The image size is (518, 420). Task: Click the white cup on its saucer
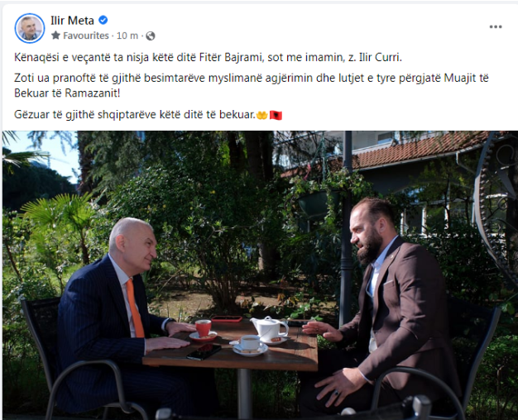pyautogui.click(x=250, y=345)
